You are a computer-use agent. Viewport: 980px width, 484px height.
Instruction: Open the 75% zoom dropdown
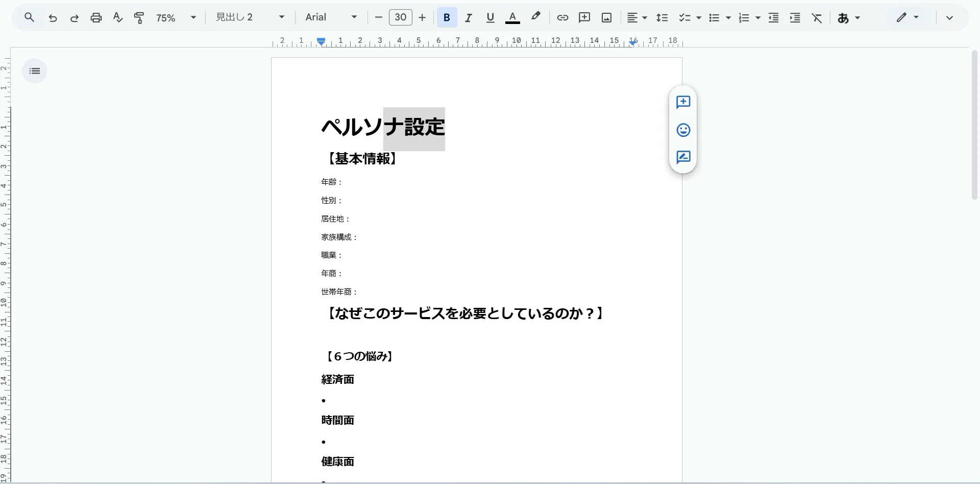click(176, 18)
